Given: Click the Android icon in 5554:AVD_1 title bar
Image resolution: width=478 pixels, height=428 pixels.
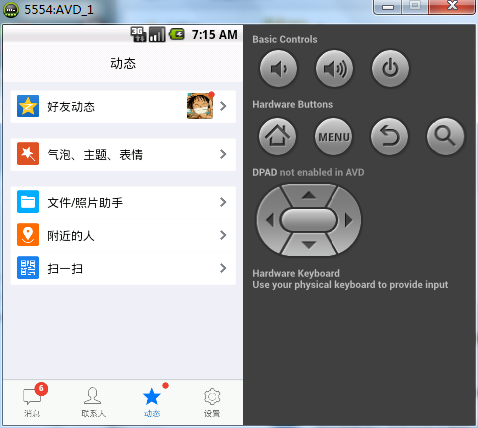Looking at the screenshot, I should (11, 10).
